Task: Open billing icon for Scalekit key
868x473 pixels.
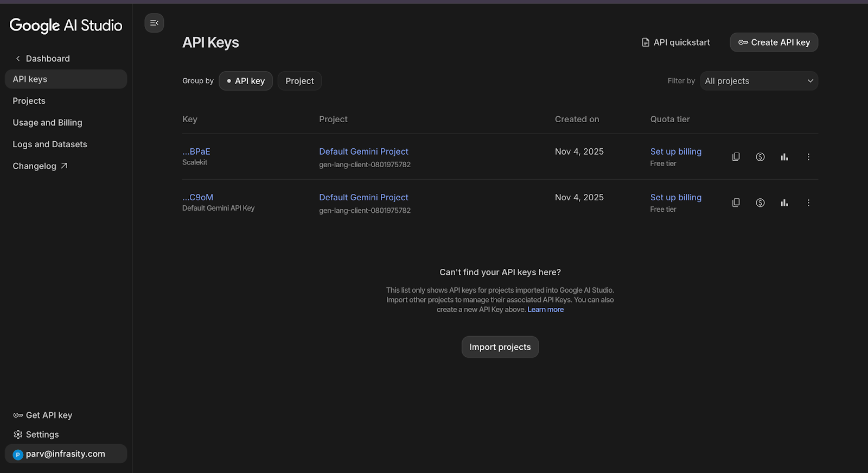Action: 760,157
